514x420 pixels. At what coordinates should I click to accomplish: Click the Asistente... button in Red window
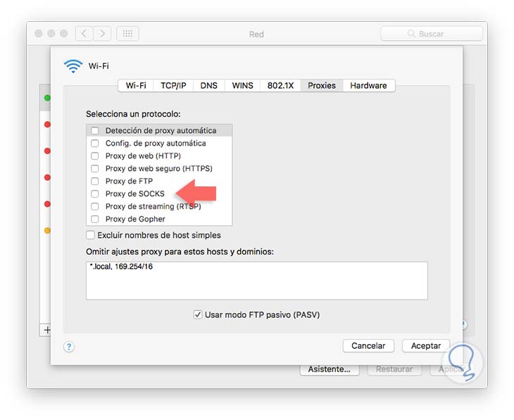330,369
